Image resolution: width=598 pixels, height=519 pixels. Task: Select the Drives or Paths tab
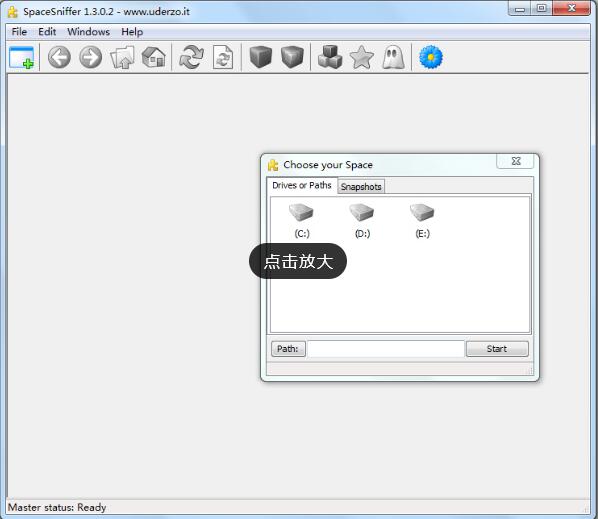point(302,185)
